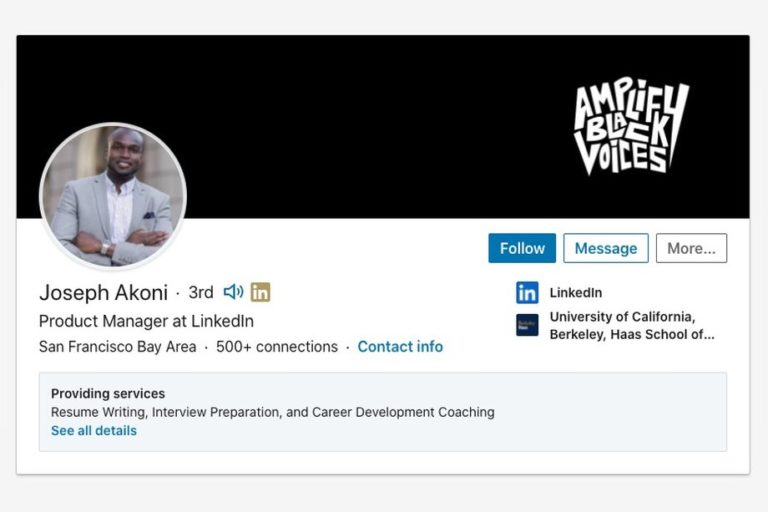
Task: Click the 3rd degree connection label
Action: point(201,293)
